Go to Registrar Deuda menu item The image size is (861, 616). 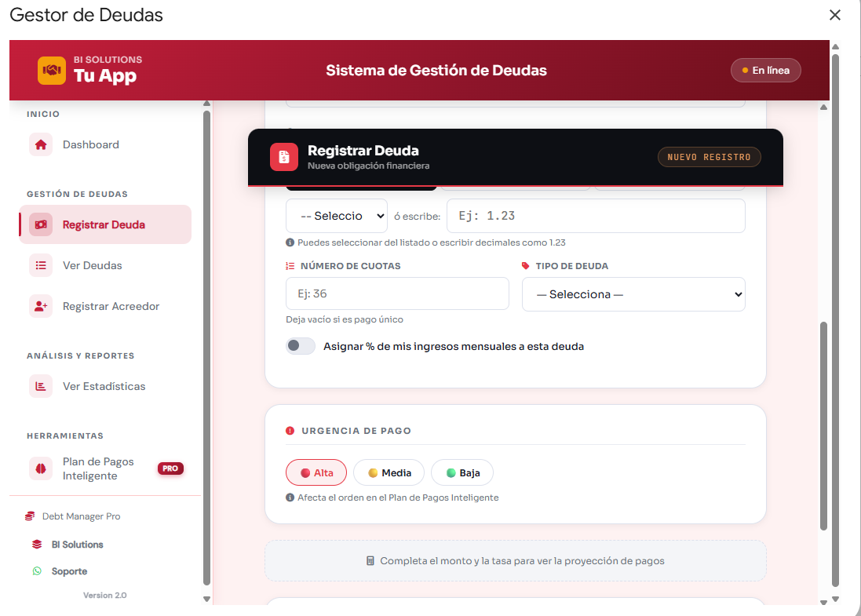[105, 224]
